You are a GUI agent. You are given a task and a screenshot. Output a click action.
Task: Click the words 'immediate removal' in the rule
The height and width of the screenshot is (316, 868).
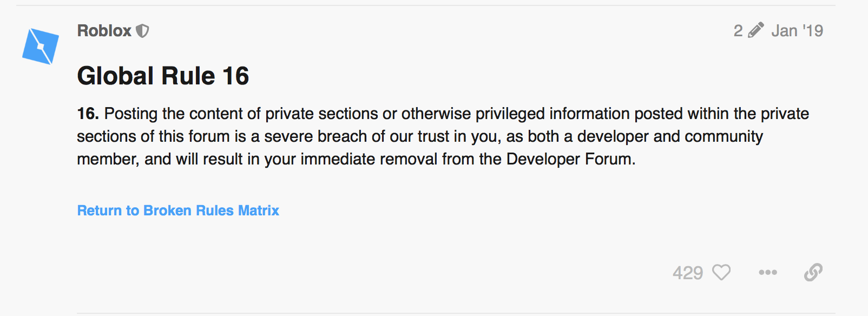[369, 159]
